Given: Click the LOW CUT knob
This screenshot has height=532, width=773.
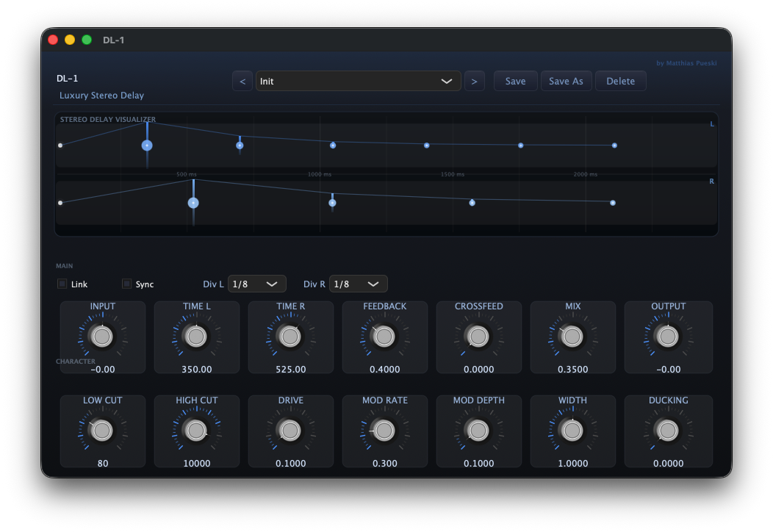Looking at the screenshot, I should [102, 431].
